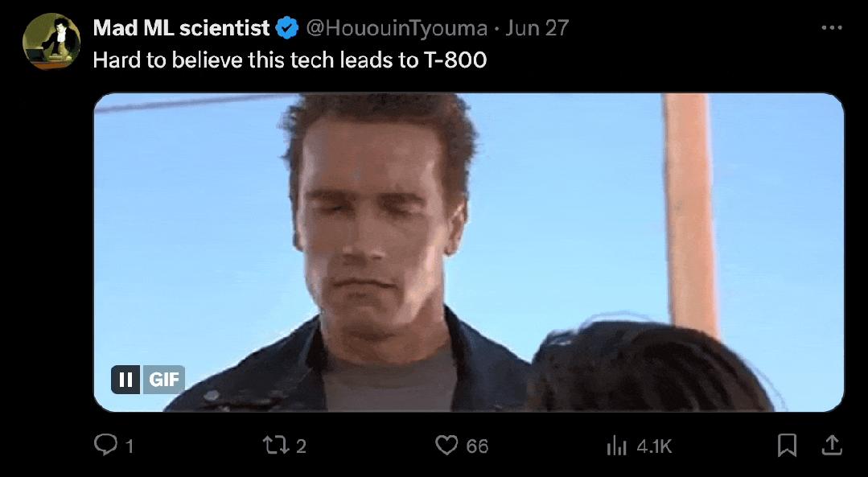Image resolution: width=868 pixels, height=477 pixels.
Task: Open the Terminator GIF media
Action: coord(469,253)
